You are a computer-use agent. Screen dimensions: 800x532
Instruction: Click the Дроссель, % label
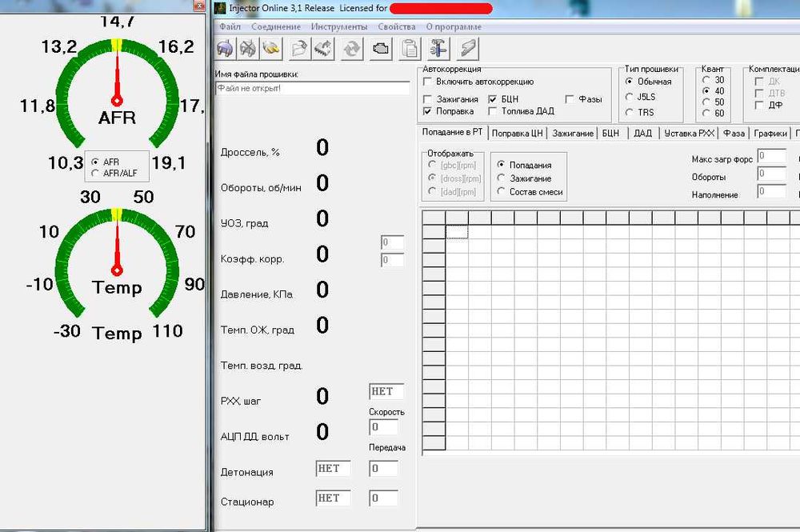coord(250,153)
